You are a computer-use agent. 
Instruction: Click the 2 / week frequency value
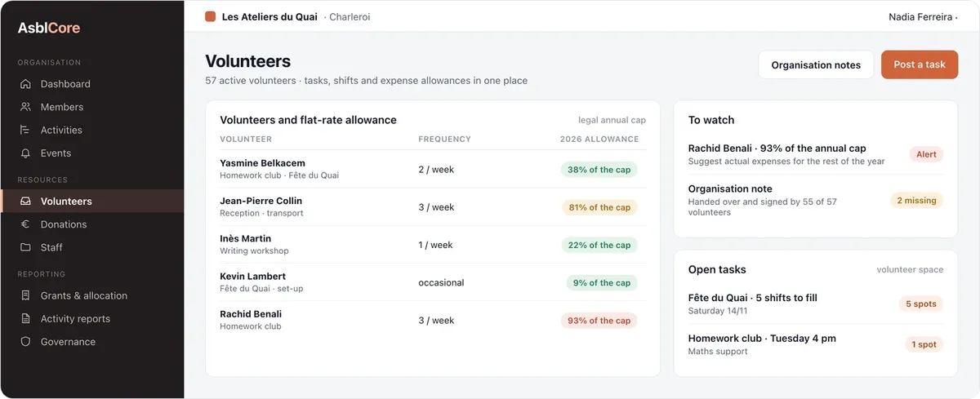(436, 170)
